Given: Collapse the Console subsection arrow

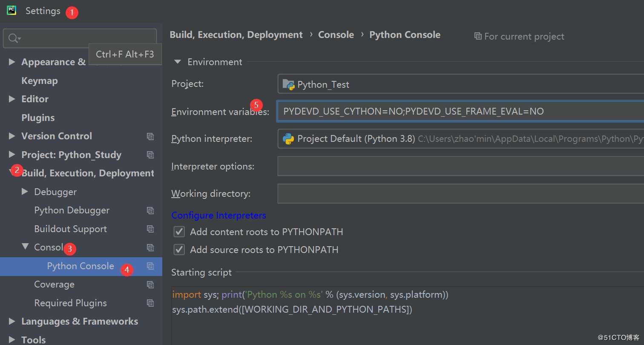Looking at the screenshot, I should click(x=25, y=247).
